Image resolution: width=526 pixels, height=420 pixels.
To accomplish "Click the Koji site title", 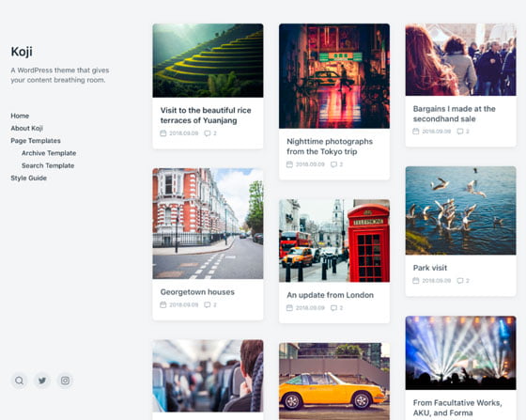I will click(x=22, y=52).
